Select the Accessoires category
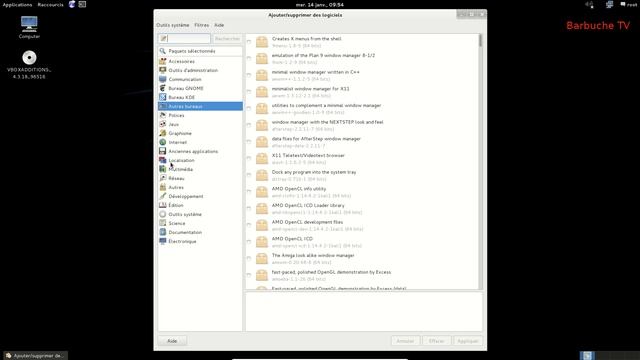The height and width of the screenshot is (360, 640). coord(200,61)
